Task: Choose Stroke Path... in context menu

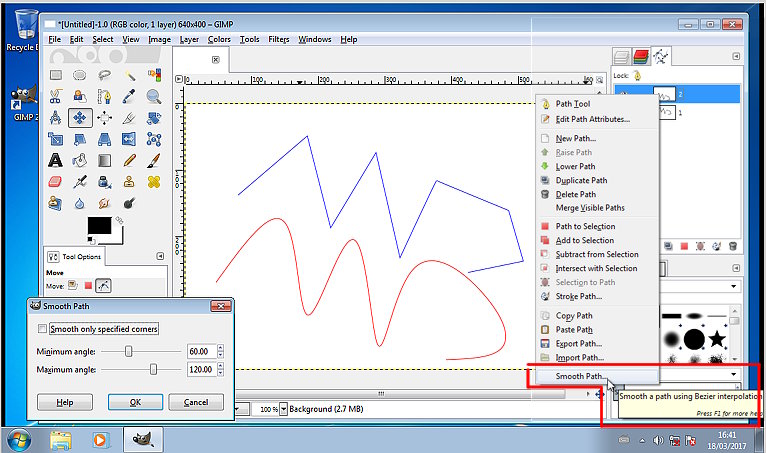Action: pos(597,296)
